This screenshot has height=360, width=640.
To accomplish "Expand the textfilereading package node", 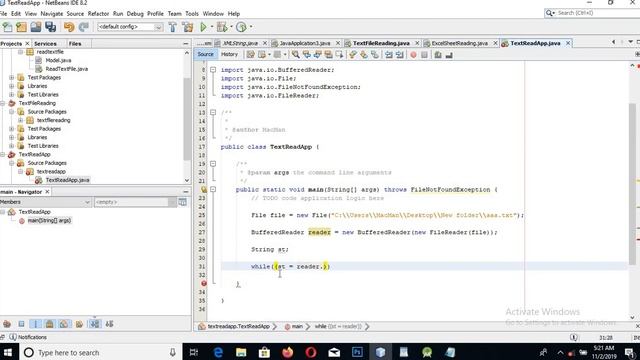I will tap(20, 120).
